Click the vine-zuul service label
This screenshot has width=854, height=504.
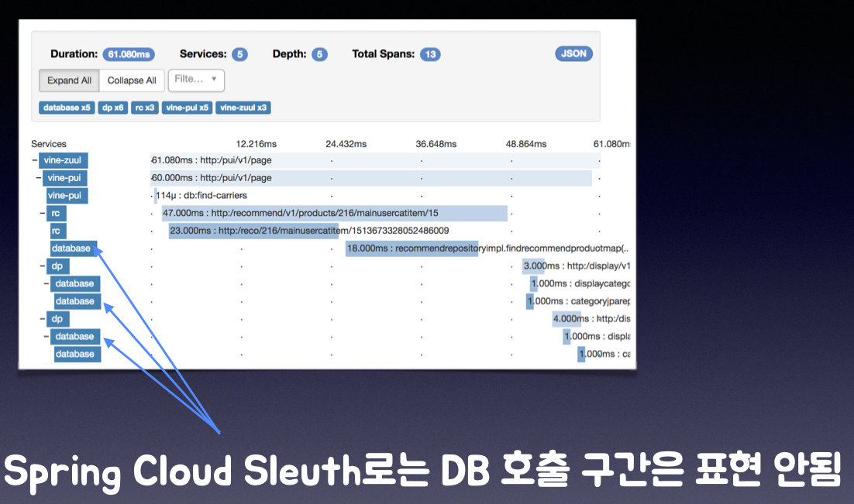(x=63, y=160)
